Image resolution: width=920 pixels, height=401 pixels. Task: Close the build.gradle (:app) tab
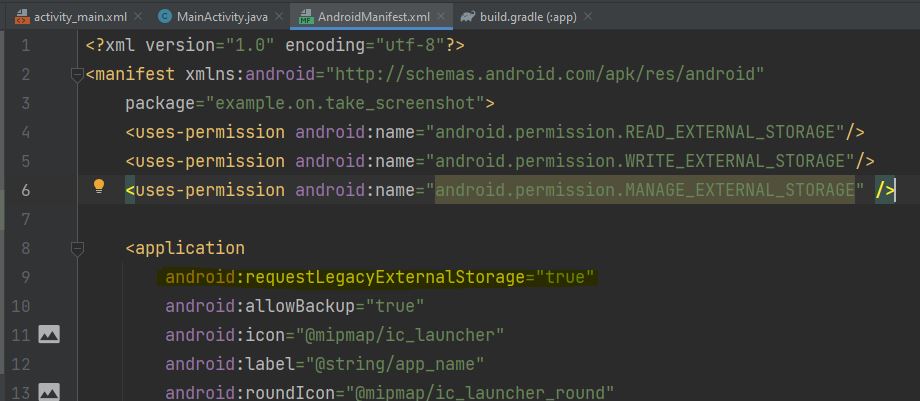(x=587, y=16)
